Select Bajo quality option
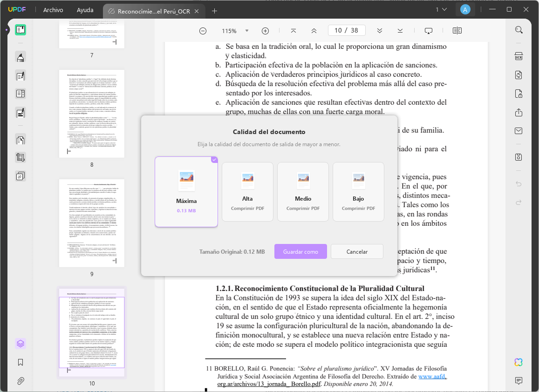Screen dimensions: 539x392 point(358,192)
